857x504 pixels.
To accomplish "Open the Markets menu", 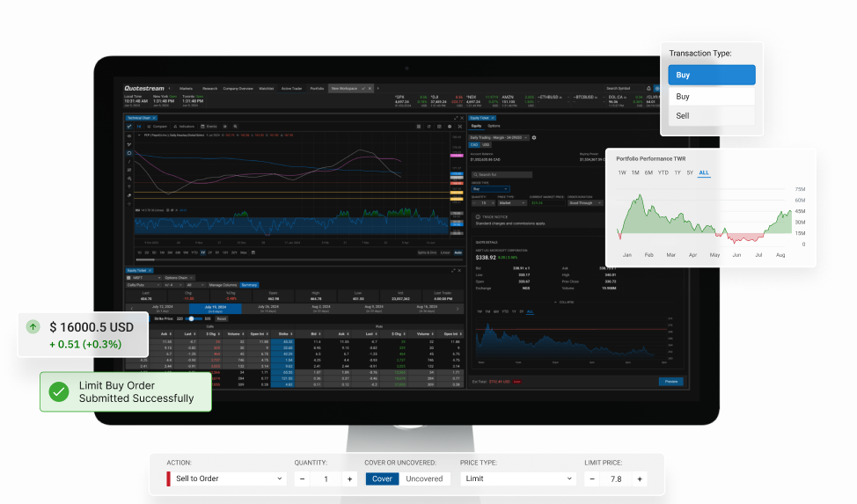I will (x=186, y=89).
